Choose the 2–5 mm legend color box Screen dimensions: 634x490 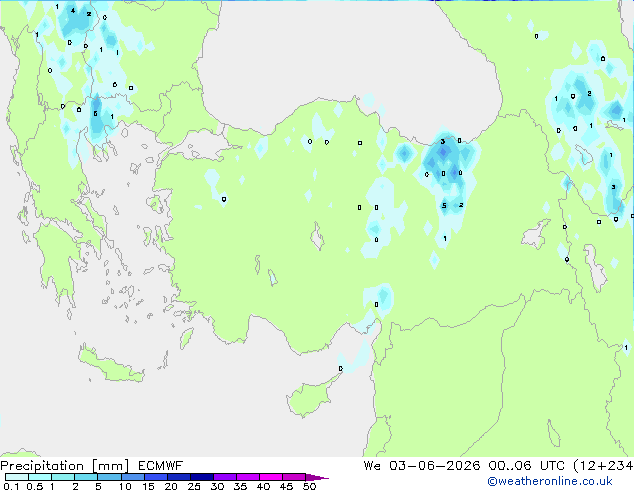point(86,477)
